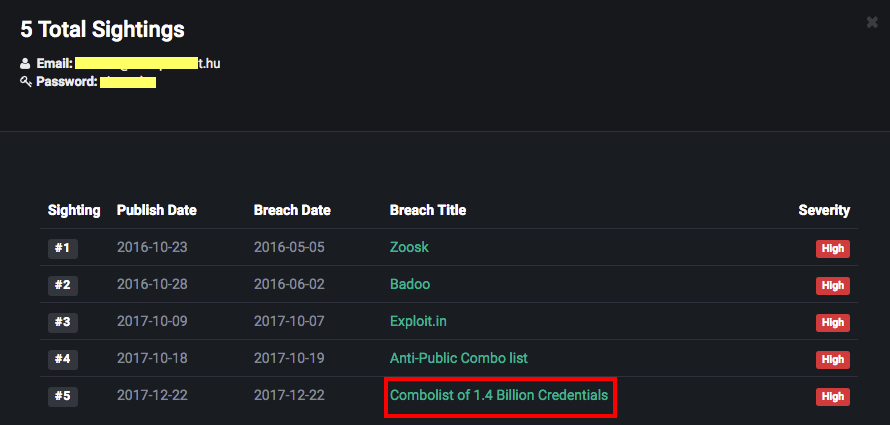
Task: Click the Breach Title column header
Action: 428,211
